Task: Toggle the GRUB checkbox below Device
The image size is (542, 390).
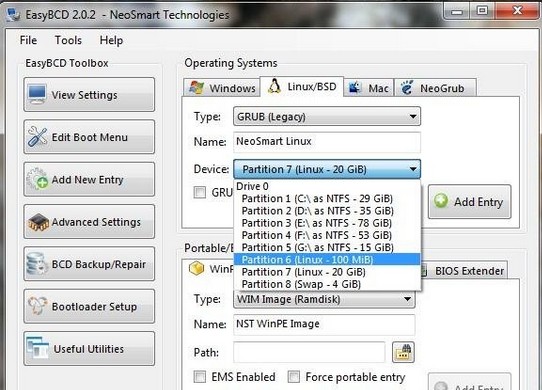Action: (x=199, y=192)
